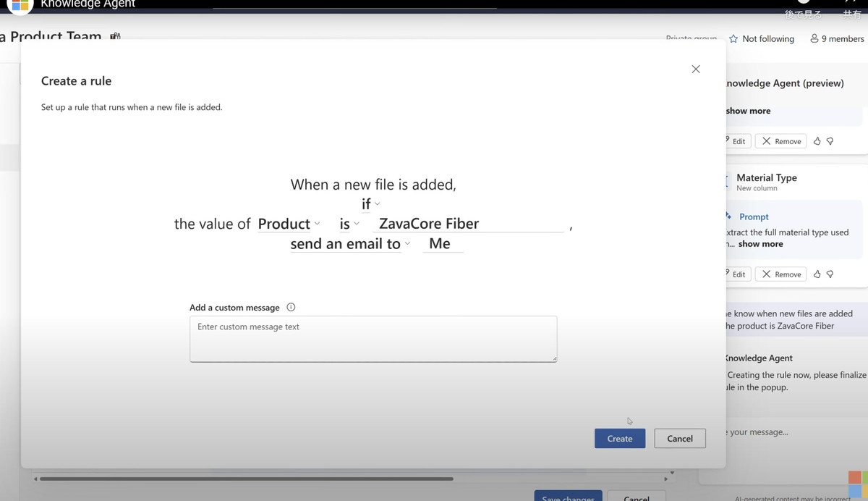868x501 pixels.
Task: Close the Create a rule dialog
Action: click(x=696, y=69)
